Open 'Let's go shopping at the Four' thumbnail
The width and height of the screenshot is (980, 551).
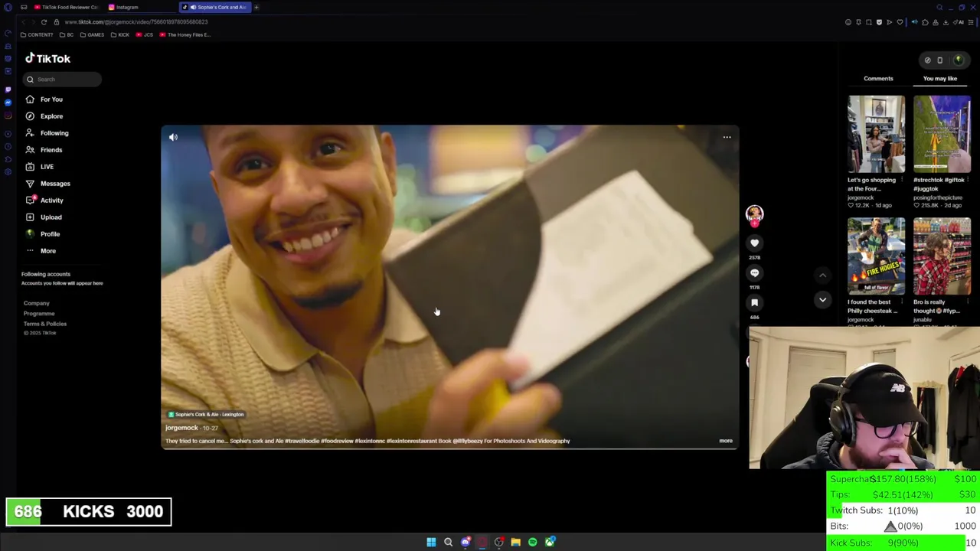pos(876,134)
